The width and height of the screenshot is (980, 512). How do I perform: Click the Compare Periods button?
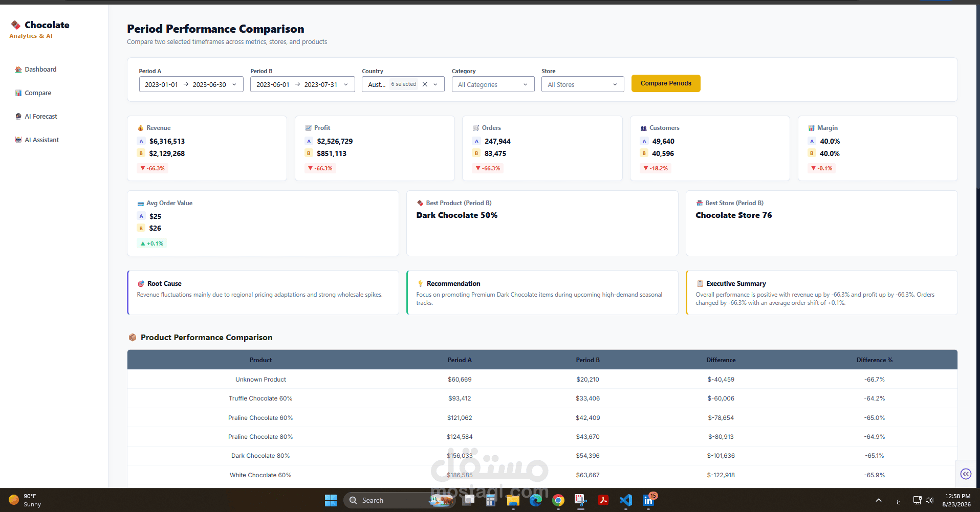[666, 83]
